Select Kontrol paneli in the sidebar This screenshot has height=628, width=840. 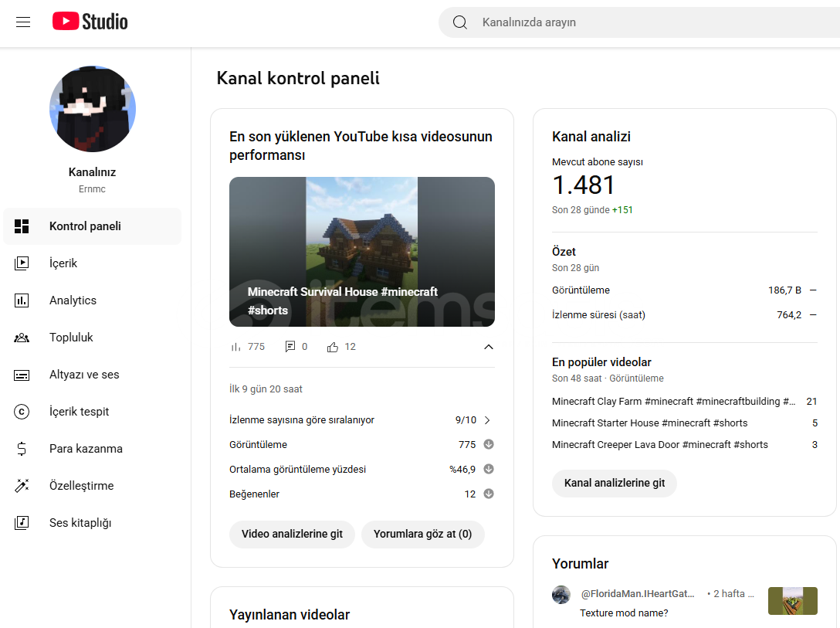[x=85, y=226]
